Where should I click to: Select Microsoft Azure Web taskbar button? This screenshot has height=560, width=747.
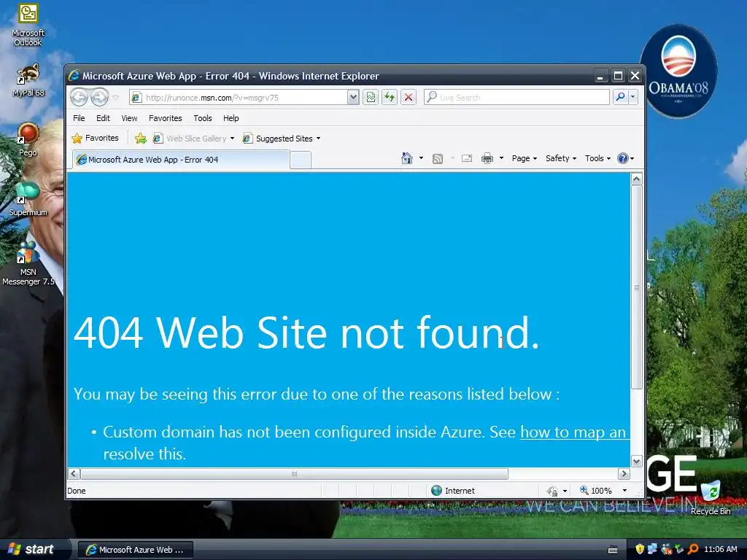click(x=135, y=550)
